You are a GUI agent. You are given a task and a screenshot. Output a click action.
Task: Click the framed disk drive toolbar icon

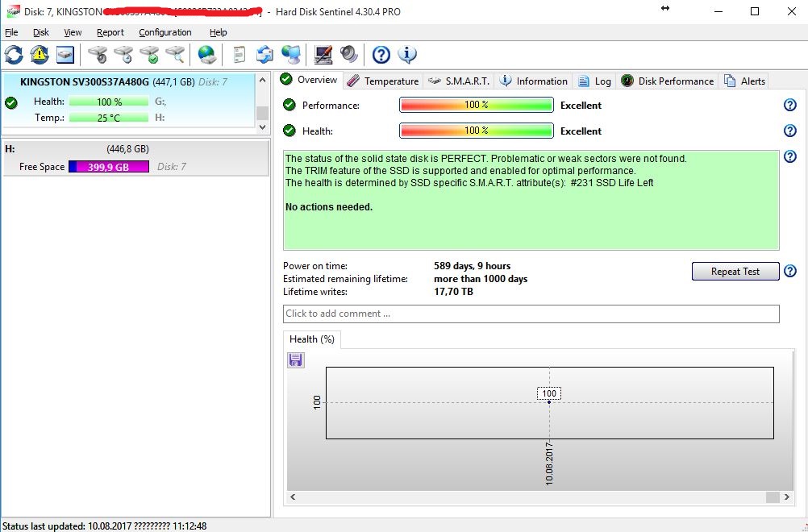coord(65,55)
